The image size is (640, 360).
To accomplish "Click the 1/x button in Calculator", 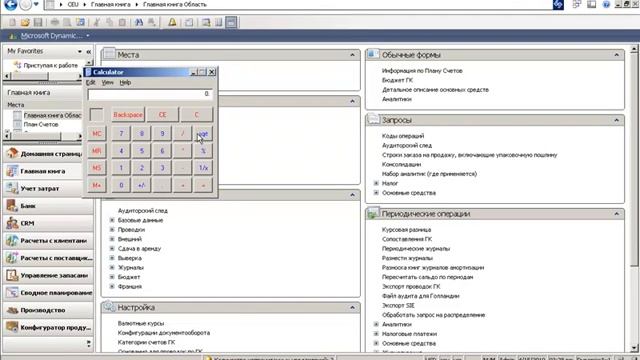I will pos(203,168).
